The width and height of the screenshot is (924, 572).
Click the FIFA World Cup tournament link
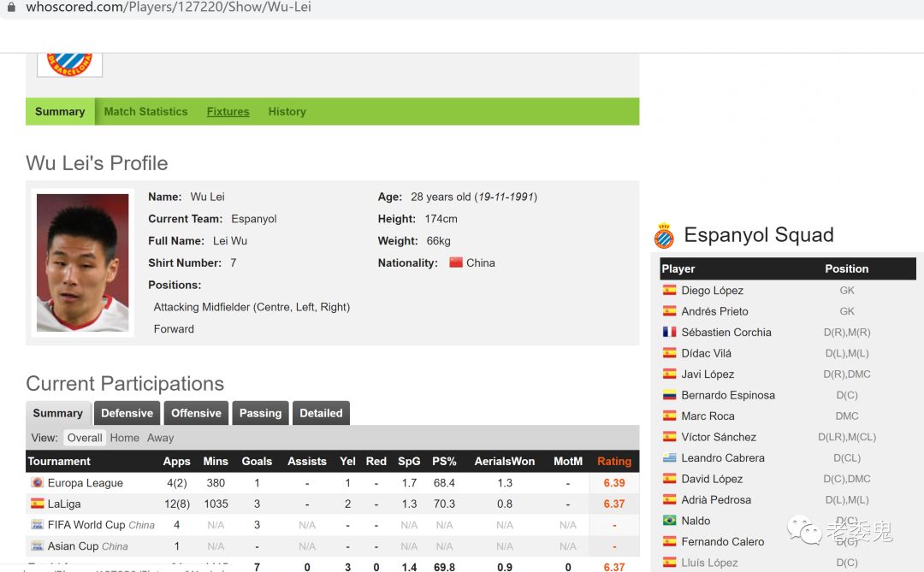point(86,525)
